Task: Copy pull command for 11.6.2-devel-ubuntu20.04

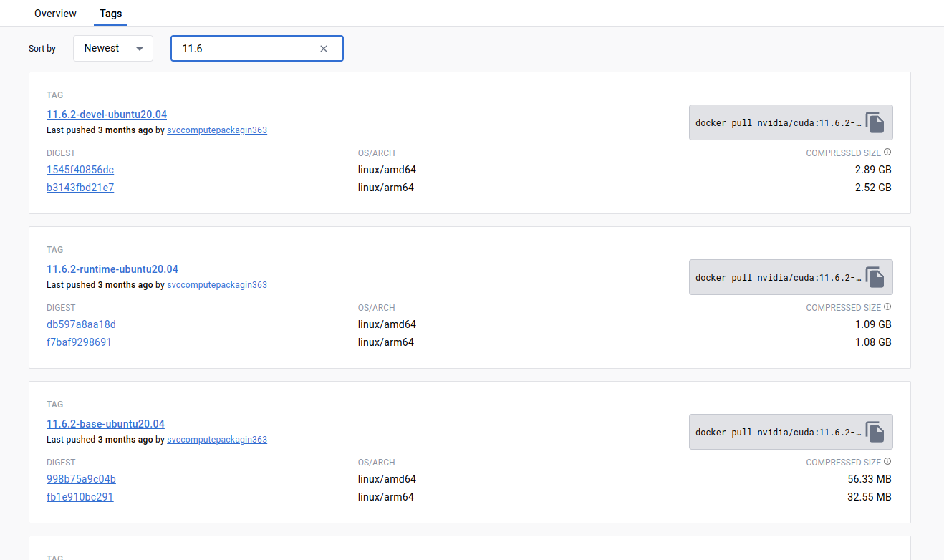Action: (x=875, y=122)
